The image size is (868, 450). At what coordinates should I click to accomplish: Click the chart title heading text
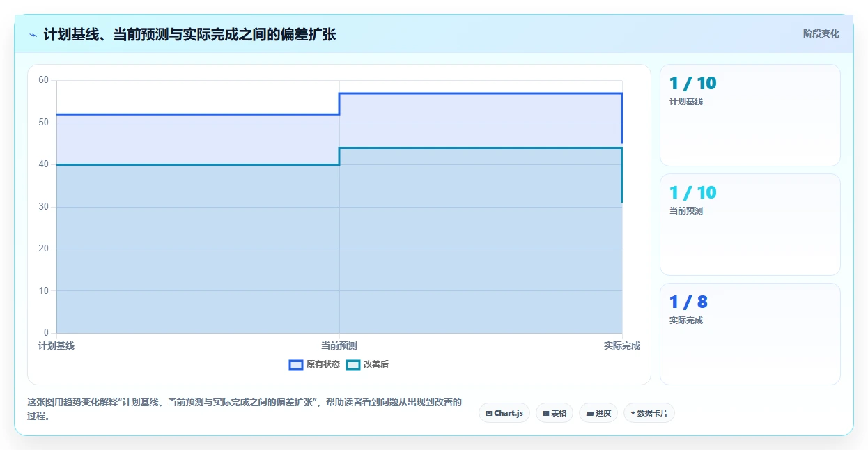[x=189, y=34]
